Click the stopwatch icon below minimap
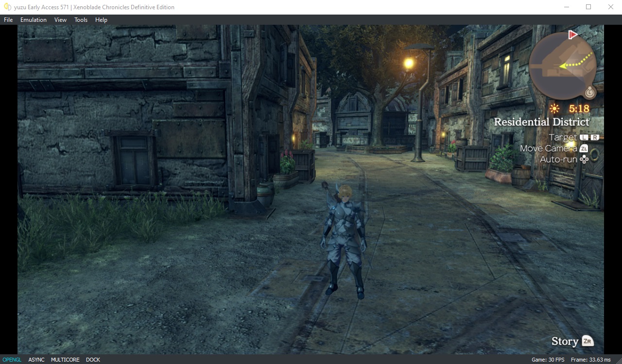 tap(590, 91)
